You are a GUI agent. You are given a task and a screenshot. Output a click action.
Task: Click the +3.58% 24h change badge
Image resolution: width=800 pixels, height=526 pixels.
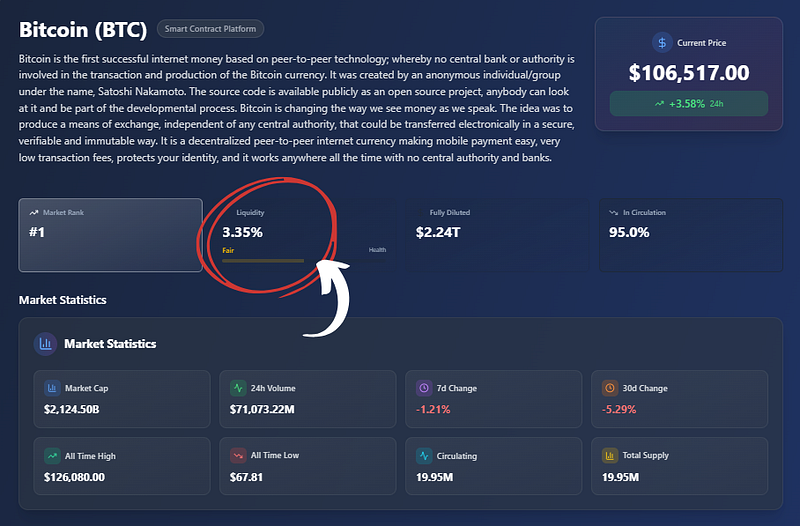pos(688,103)
